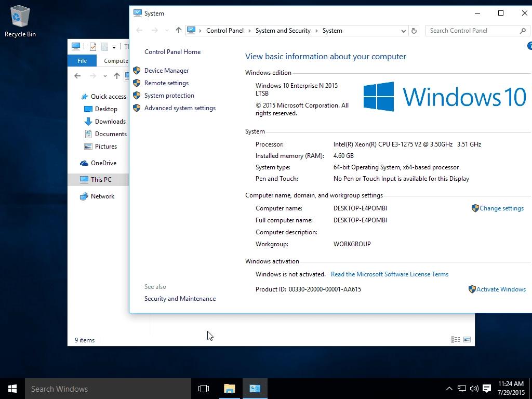Open Customize Quick Access Toolbar dropdown
The width and height of the screenshot is (532, 399).
(x=114, y=47)
